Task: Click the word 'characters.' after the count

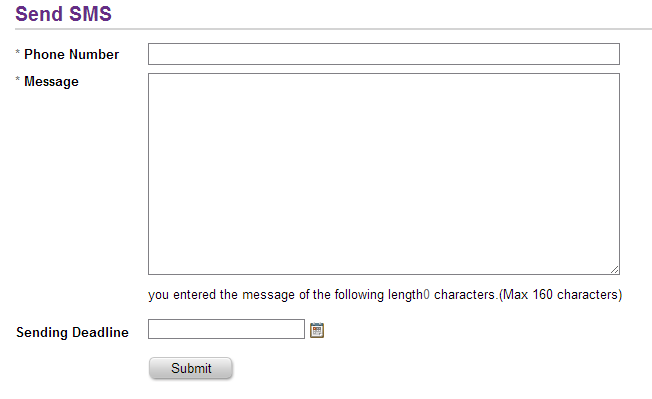Action: click(466, 295)
